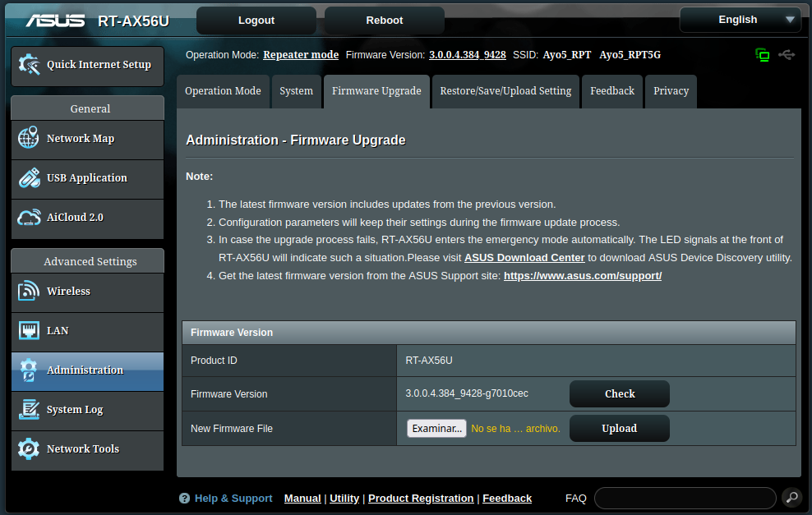Click the Help & Support question mark icon

point(184,499)
